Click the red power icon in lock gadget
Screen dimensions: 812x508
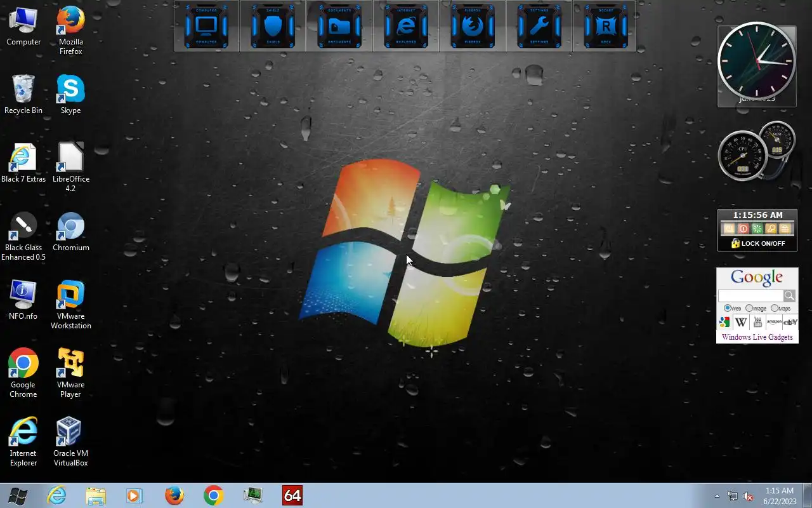pos(743,229)
